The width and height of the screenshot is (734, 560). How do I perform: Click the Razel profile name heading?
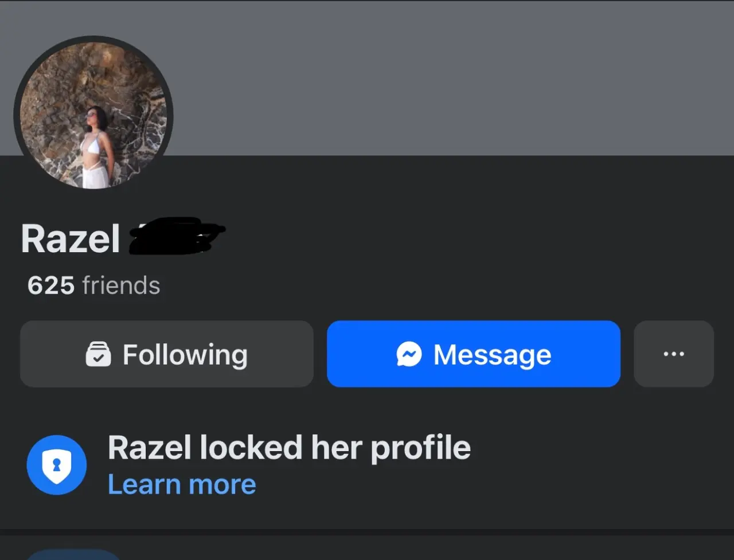pyautogui.click(x=71, y=238)
